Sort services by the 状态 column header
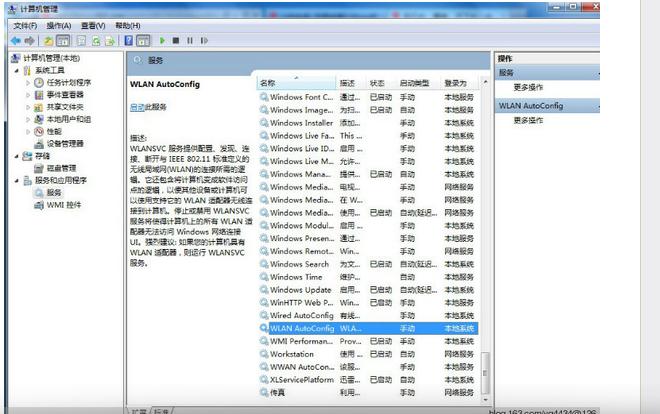Image resolution: width=660 pixels, height=414 pixels. click(x=381, y=83)
